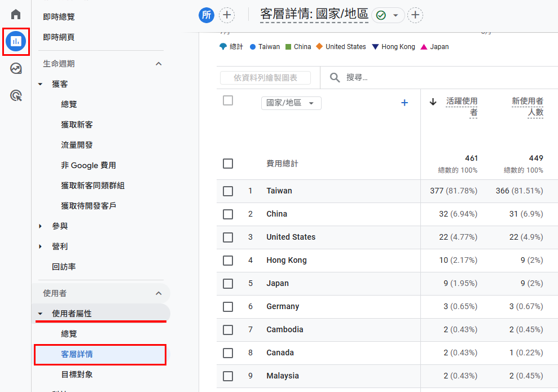The height and width of the screenshot is (392, 558).
Task: Check the United States row checkbox
Action: point(228,237)
